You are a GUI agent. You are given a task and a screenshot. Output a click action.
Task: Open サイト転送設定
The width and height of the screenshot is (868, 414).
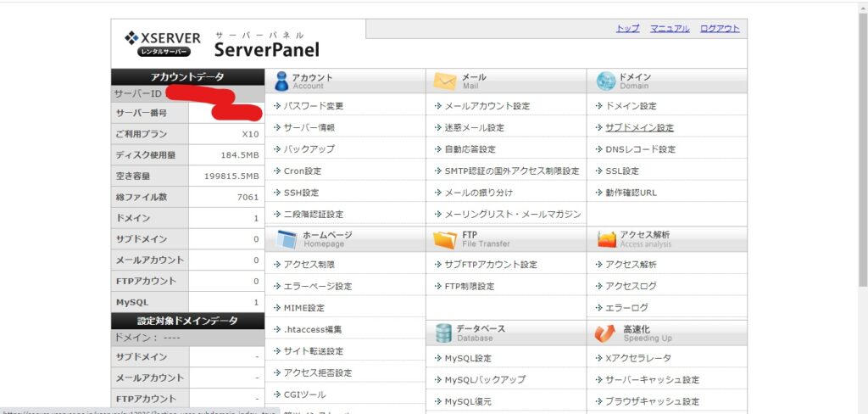click(x=314, y=351)
